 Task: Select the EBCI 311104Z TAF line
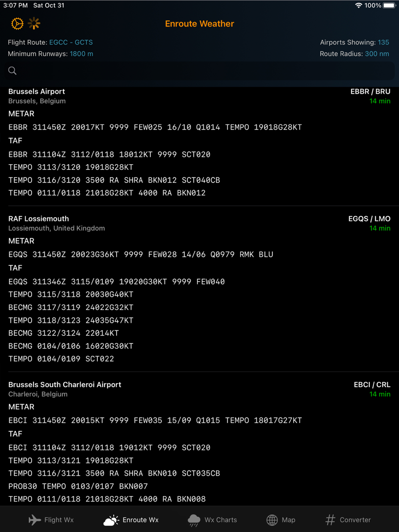(109, 447)
